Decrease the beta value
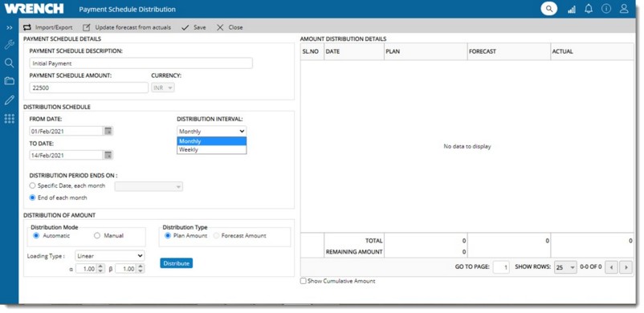Viewport: 644px width, 313px height. [141, 271]
